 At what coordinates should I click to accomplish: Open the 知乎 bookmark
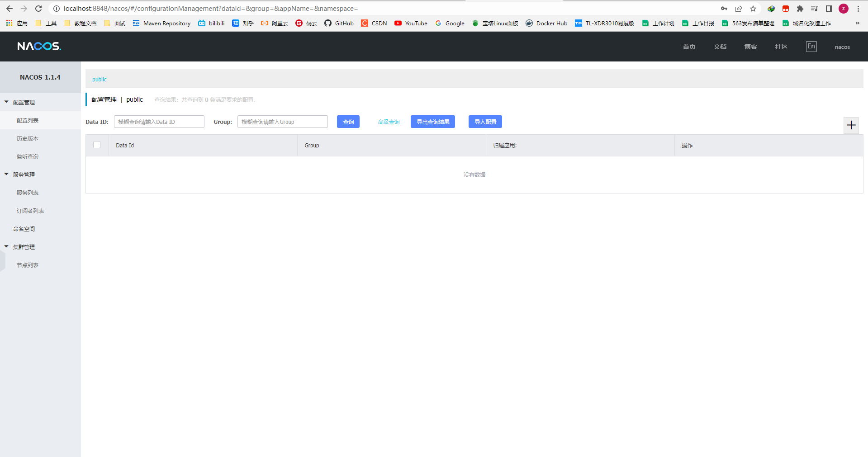click(243, 23)
